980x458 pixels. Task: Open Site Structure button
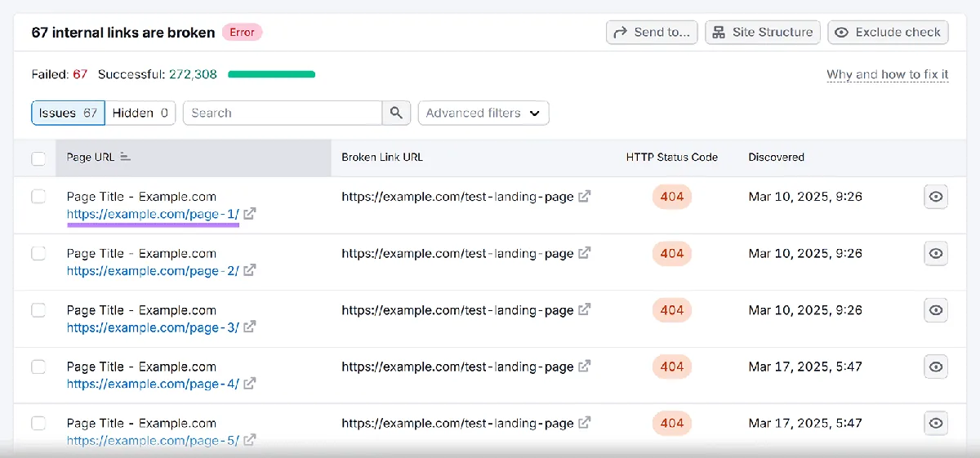point(763,32)
